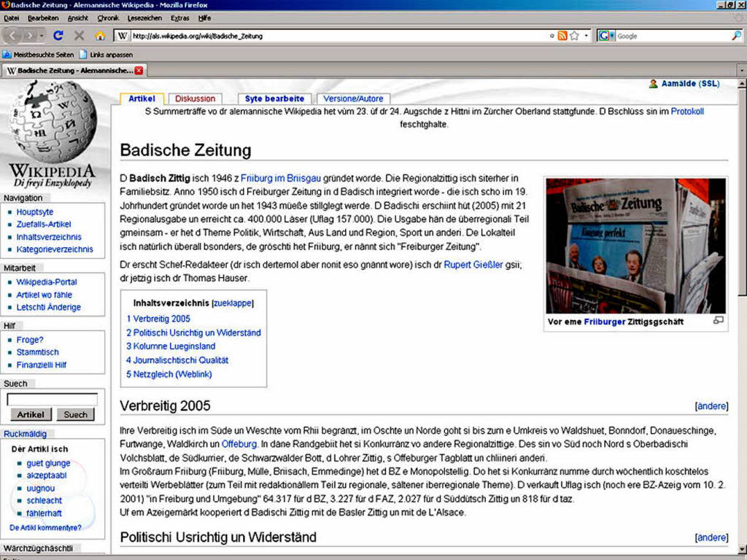Open the Stammtisch sidebar link
Viewport: 747px width, 560px height.
click(38, 352)
